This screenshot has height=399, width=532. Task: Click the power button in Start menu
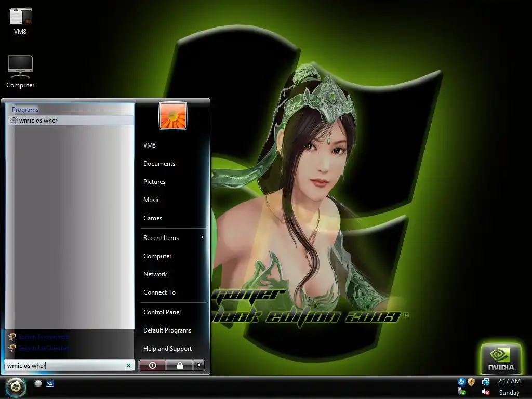pos(152,365)
